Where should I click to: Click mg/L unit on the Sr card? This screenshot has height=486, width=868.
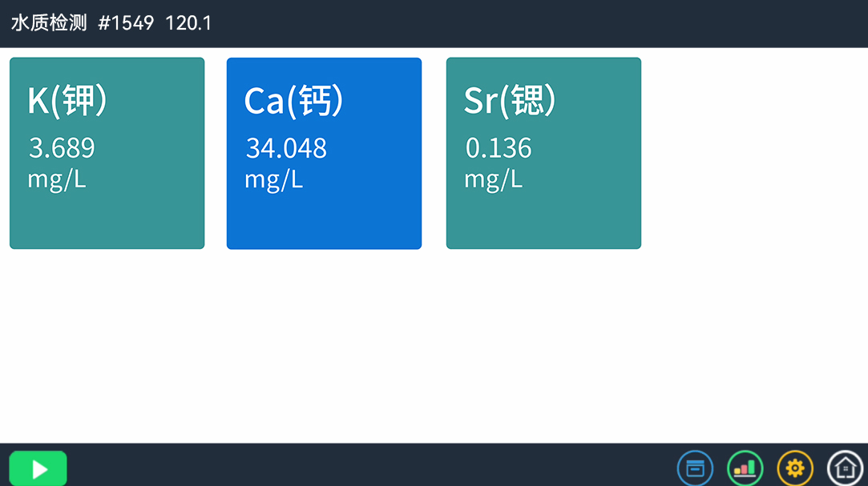point(493,179)
